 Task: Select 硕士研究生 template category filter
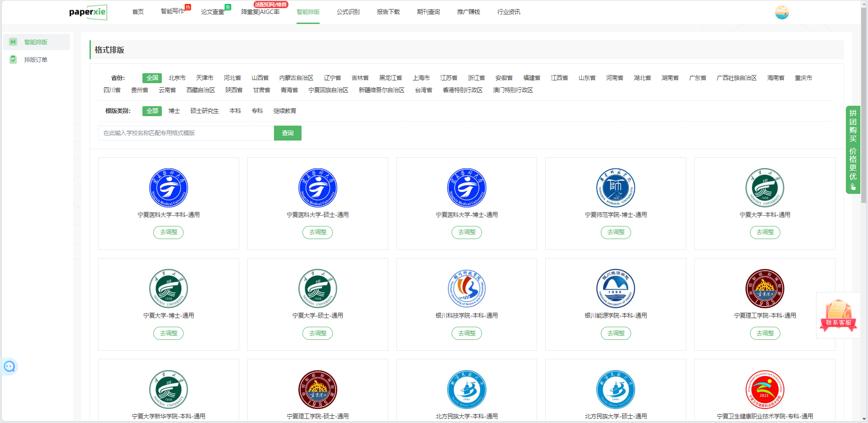[x=204, y=111]
